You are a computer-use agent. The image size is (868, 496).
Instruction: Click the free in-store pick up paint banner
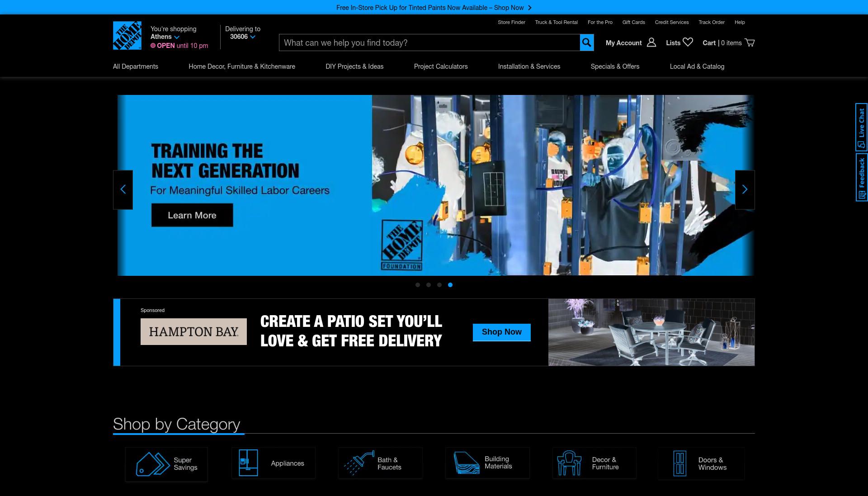click(434, 7)
